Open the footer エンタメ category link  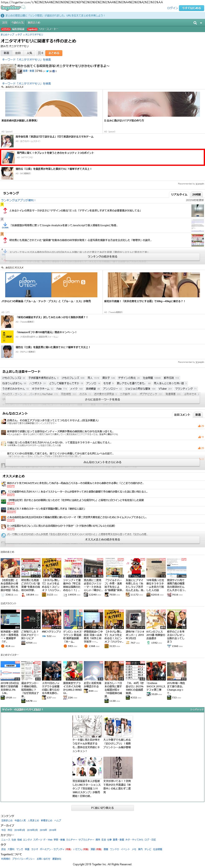27,839
